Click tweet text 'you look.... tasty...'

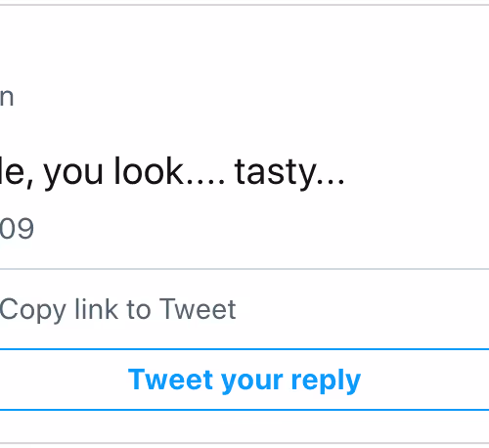pyautogui.click(x=194, y=172)
